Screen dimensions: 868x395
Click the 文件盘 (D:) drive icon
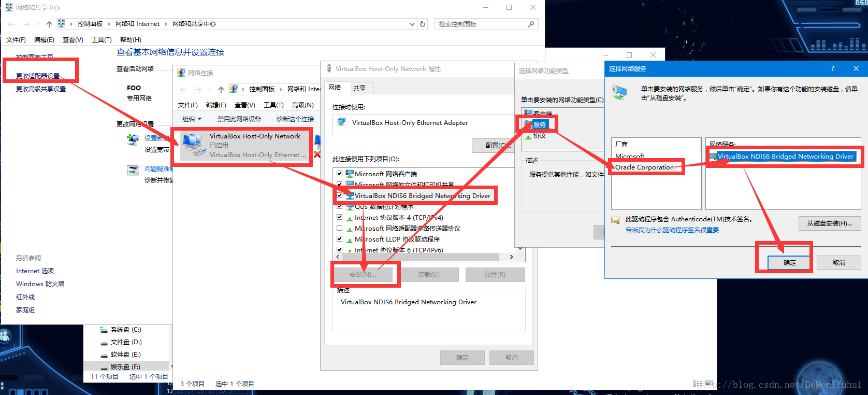[104, 342]
